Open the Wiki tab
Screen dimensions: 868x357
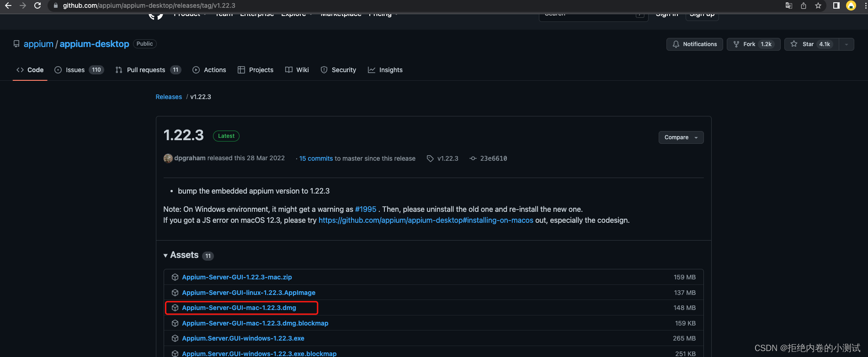click(x=297, y=70)
